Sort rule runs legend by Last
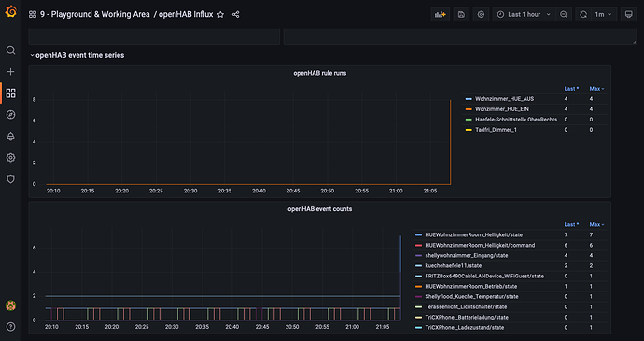Screen dimensions: 644x341 [571, 89]
